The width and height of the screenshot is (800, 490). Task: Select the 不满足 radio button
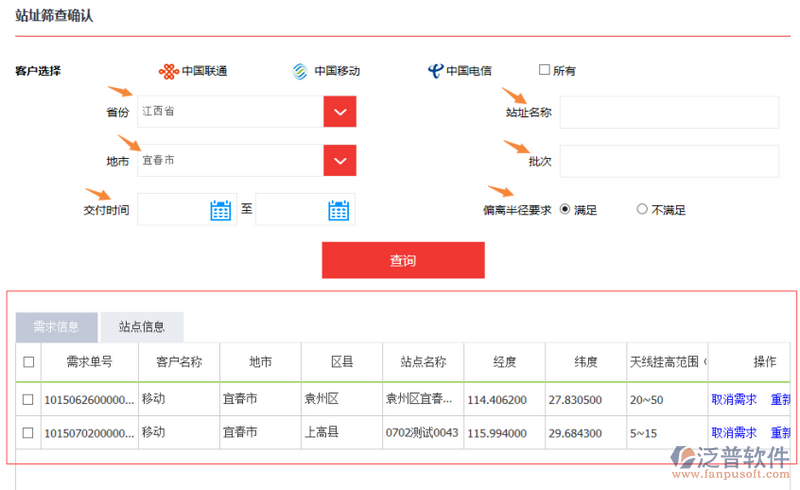(x=642, y=209)
